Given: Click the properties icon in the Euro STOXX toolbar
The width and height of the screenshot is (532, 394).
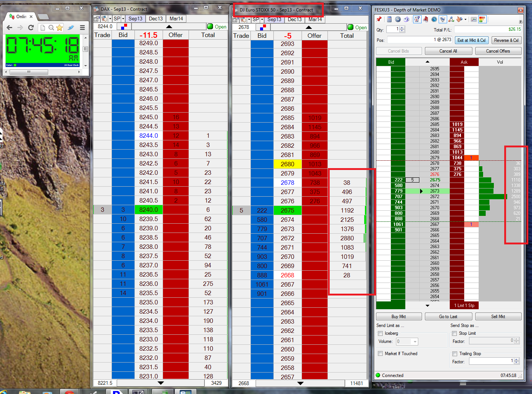Looking at the screenshot, I should (236, 19).
